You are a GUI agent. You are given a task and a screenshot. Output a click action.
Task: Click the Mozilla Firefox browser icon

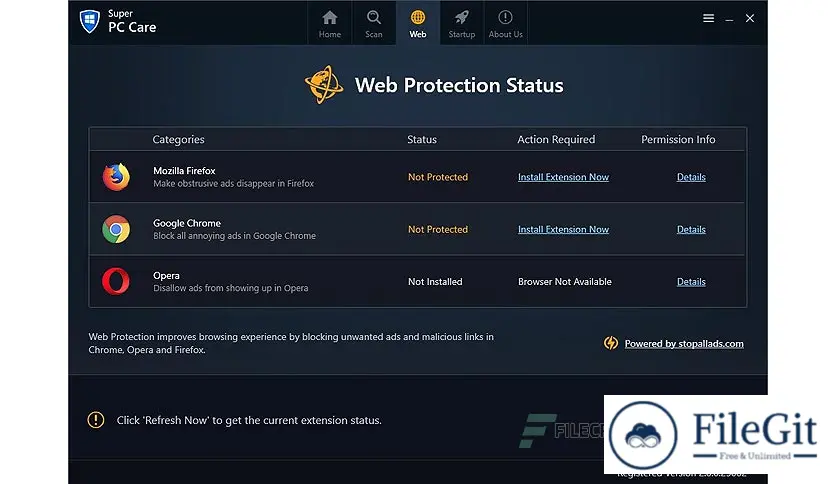coord(116,176)
